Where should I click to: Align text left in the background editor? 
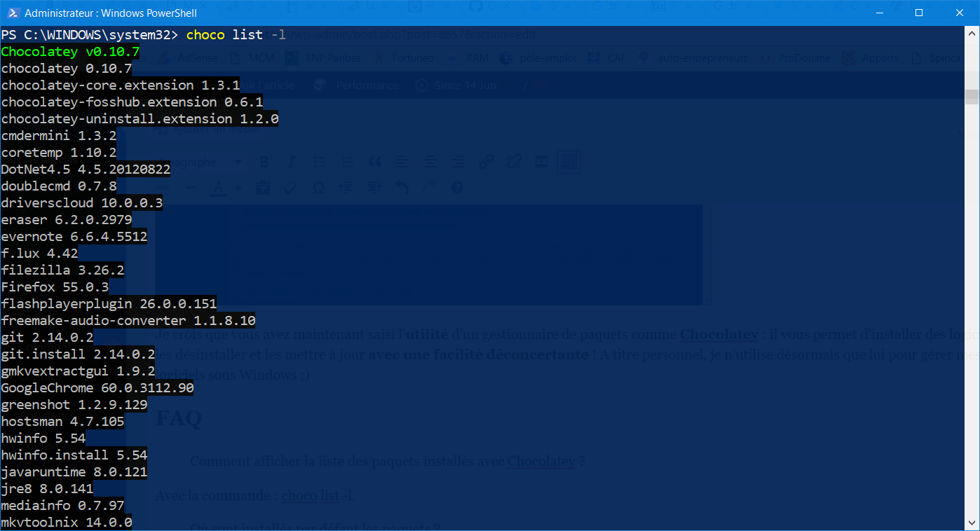tap(402, 162)
